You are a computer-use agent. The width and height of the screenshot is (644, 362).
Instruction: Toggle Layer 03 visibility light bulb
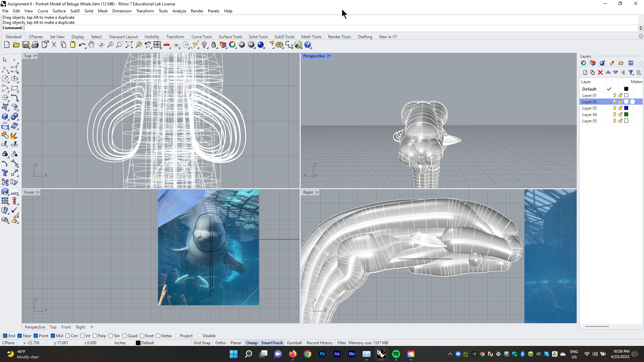614,108
